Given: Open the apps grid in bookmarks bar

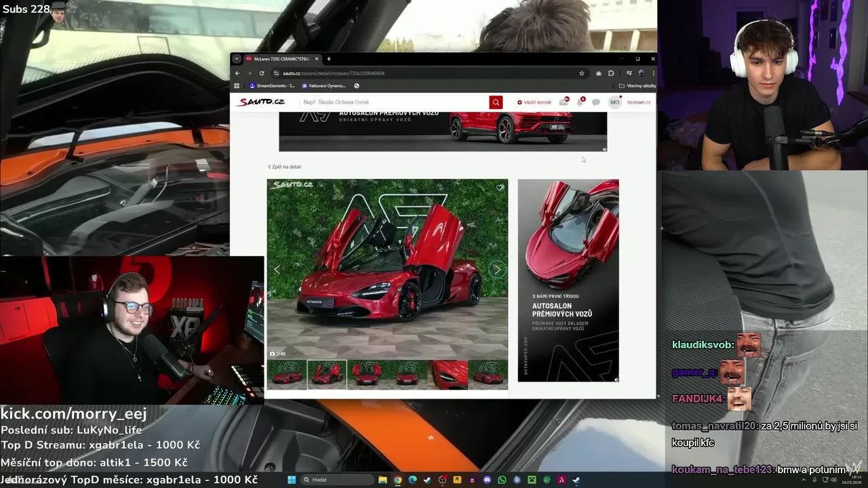Looking at the screenshot, I should [x=237, y=86].
